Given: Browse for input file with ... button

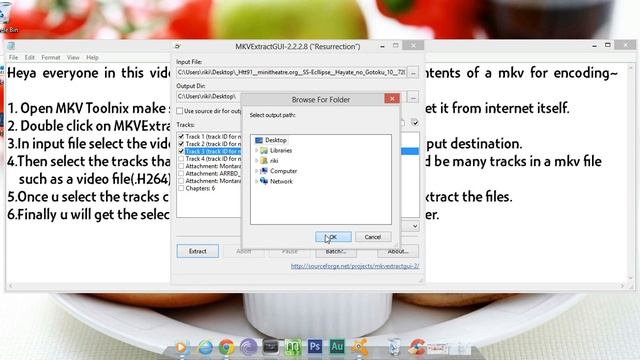Looking at the screenshot, I should (x=413, y=73).
